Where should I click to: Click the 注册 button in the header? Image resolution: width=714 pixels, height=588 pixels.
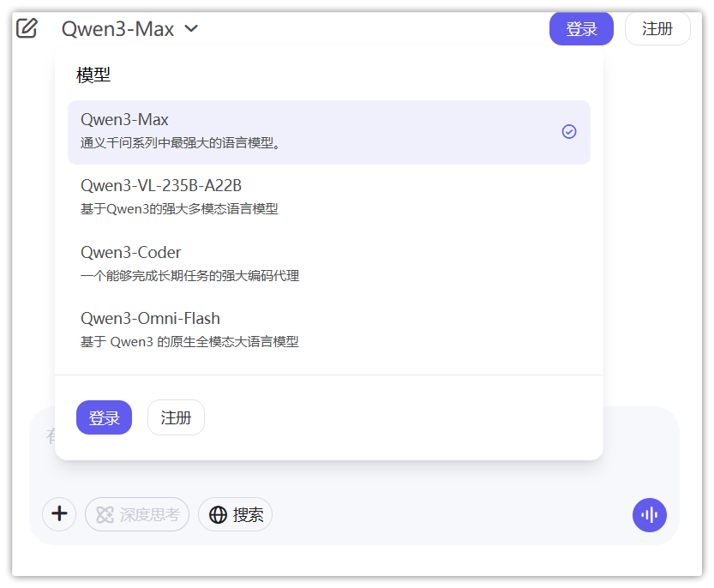(x=657, y=28)
